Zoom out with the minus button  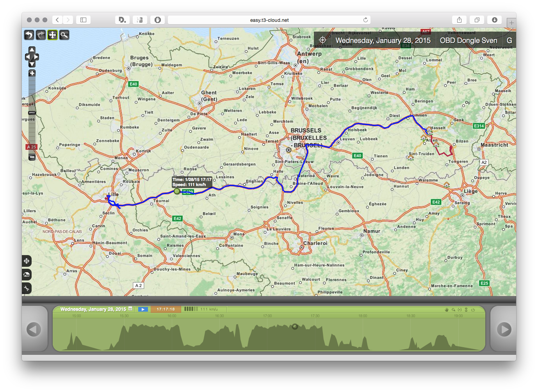(32, 157)
